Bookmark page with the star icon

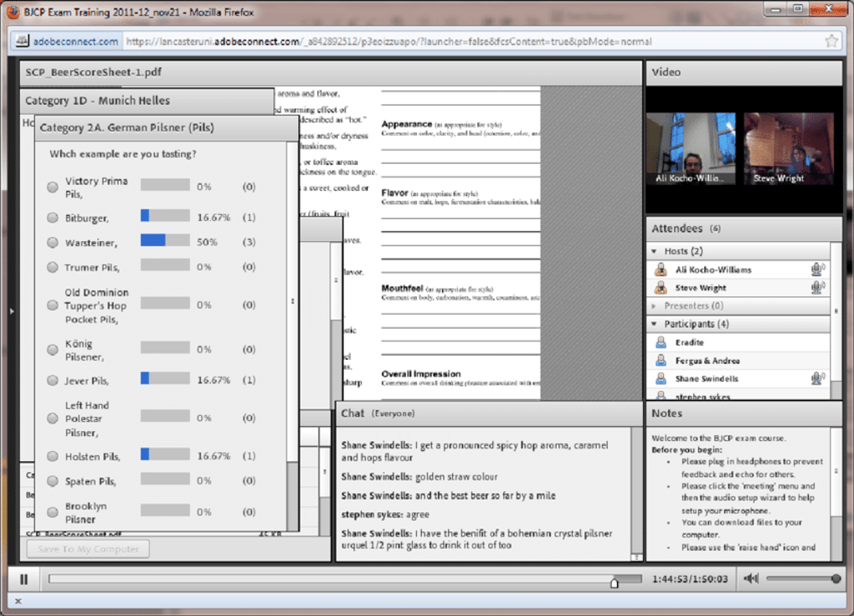831,41
